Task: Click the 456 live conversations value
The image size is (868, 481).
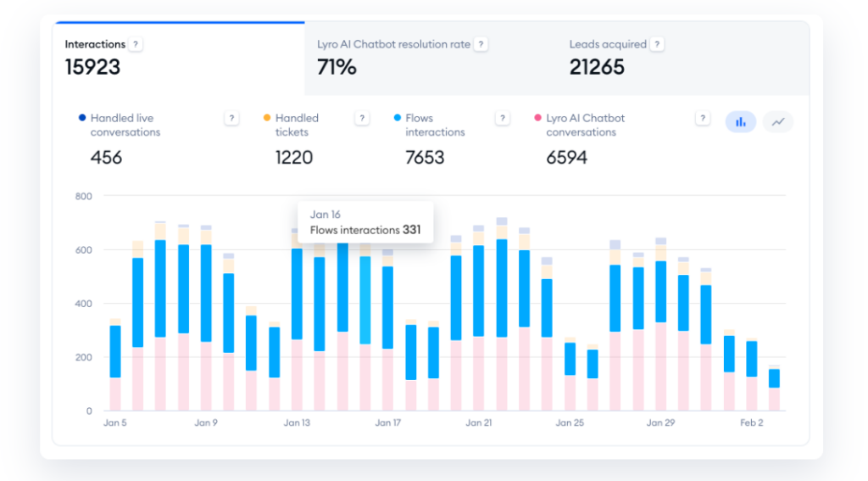Action: pos(106,158)
